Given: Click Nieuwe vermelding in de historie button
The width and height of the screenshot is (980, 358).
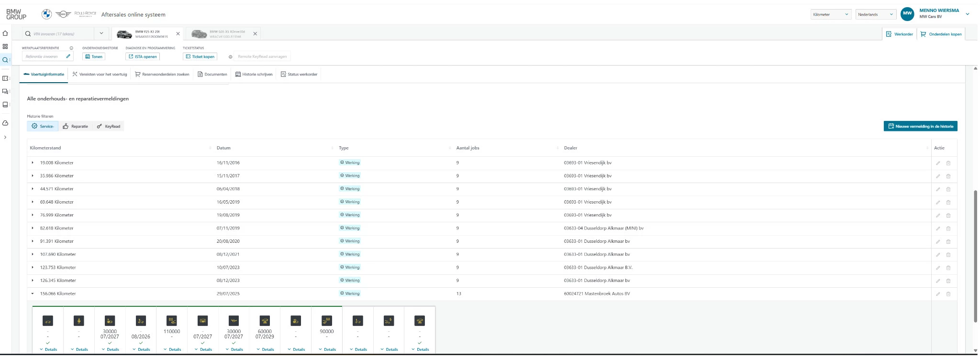Looking at the screenshot, I should 920,126.
